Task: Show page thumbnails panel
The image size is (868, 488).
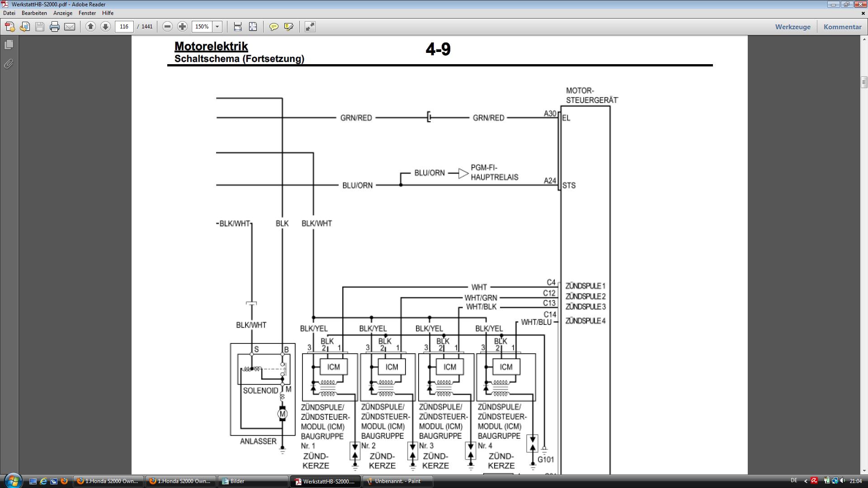Action: pos(9,45)
